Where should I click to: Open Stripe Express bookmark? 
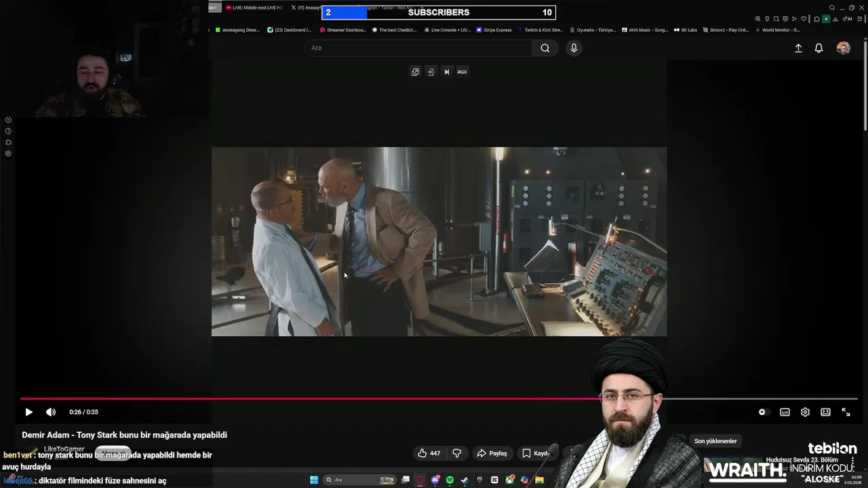494,30
